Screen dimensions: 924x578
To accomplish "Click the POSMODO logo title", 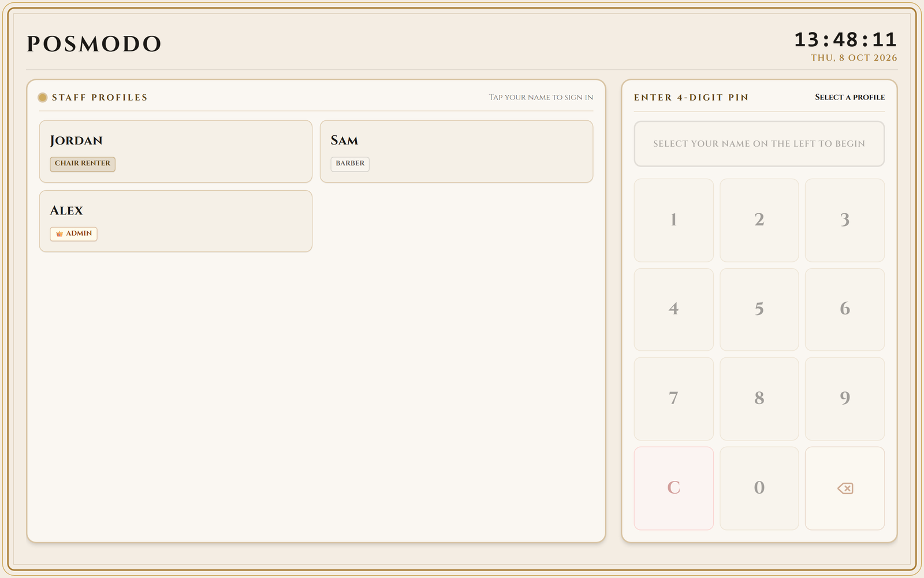I will click(94, 45).
